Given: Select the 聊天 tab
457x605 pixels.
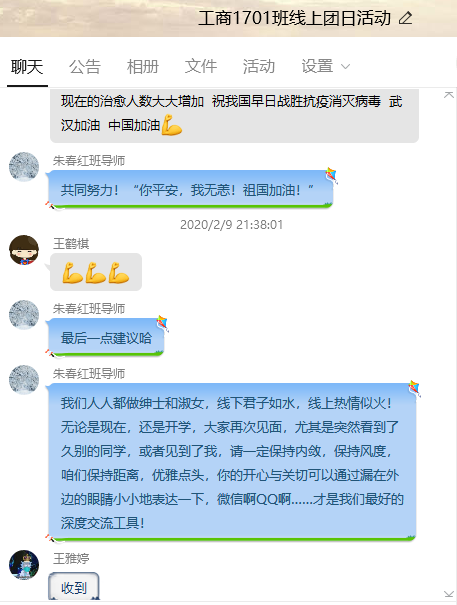Looking at the screenshot, I should point(27,66).
